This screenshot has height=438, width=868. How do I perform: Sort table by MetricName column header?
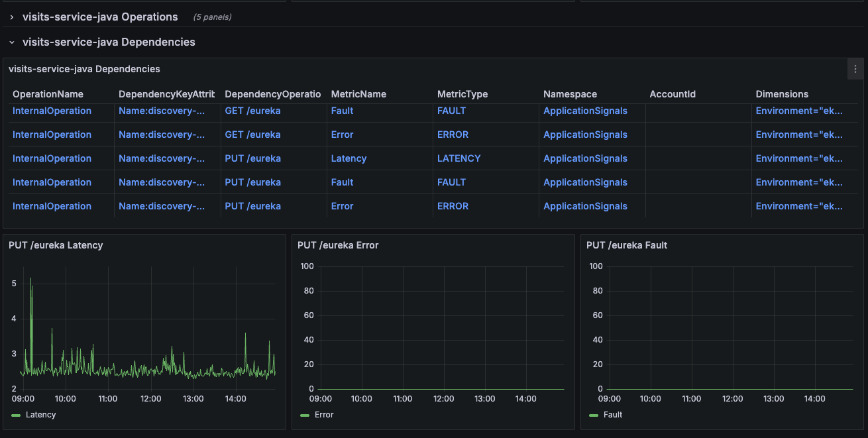[x=358, y=94]
